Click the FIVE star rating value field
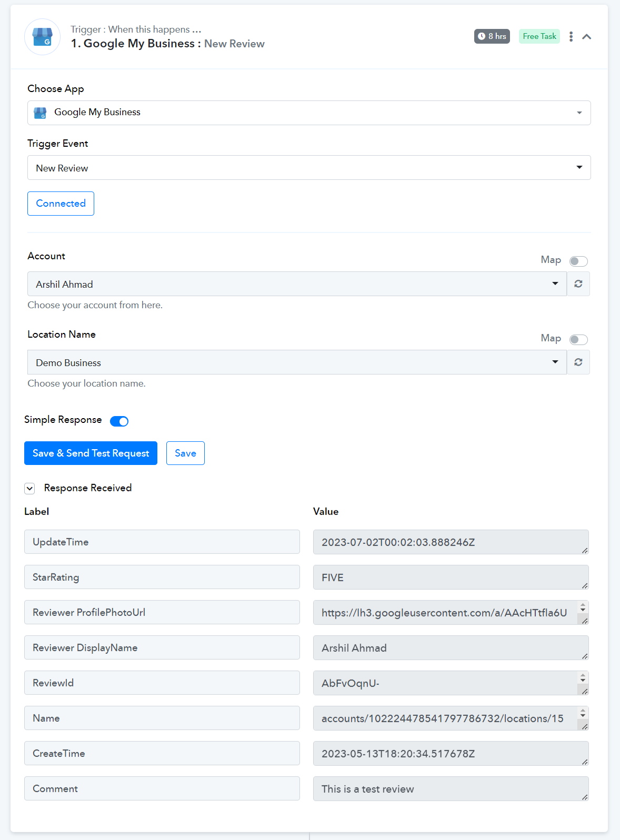Viewport: 620px width, 840px height. point(451,578)
